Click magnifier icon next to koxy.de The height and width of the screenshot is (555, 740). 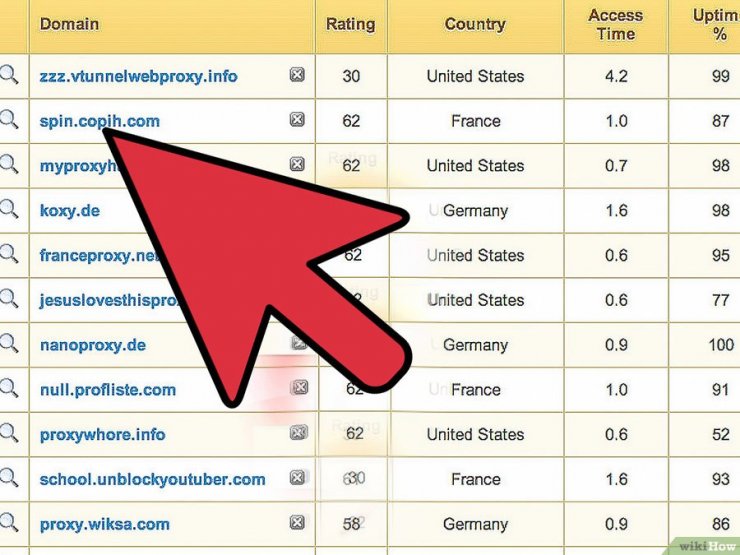click(9, 209)
